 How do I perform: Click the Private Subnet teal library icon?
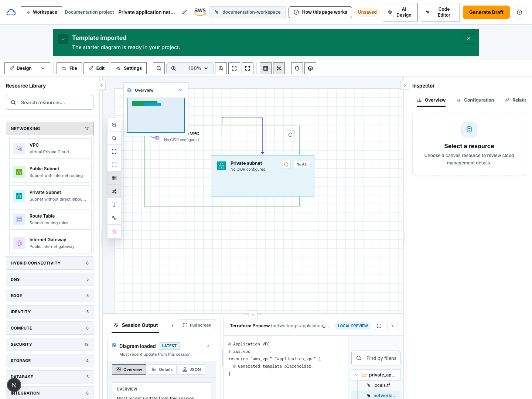[x=19, y=196]
